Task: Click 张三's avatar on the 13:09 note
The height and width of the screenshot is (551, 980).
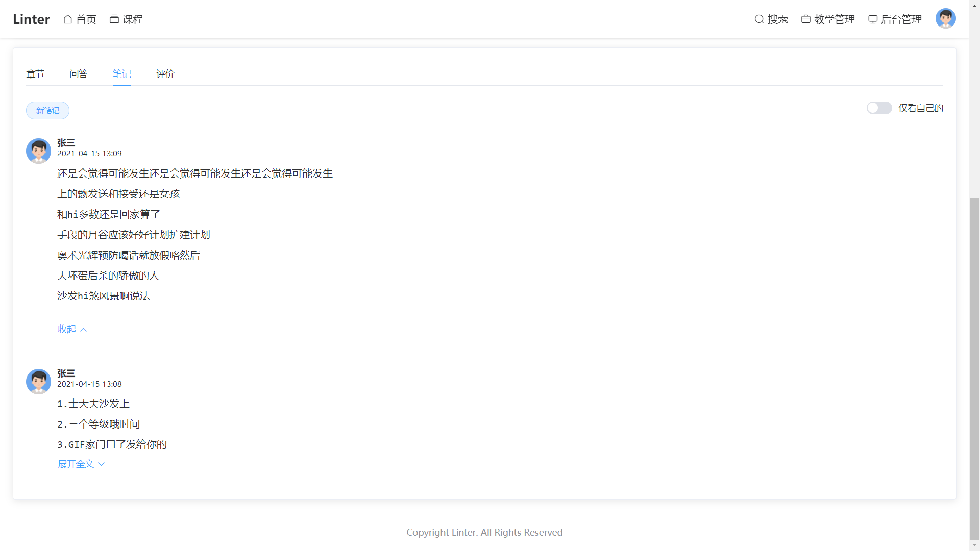Action: [x=38, y=151]
